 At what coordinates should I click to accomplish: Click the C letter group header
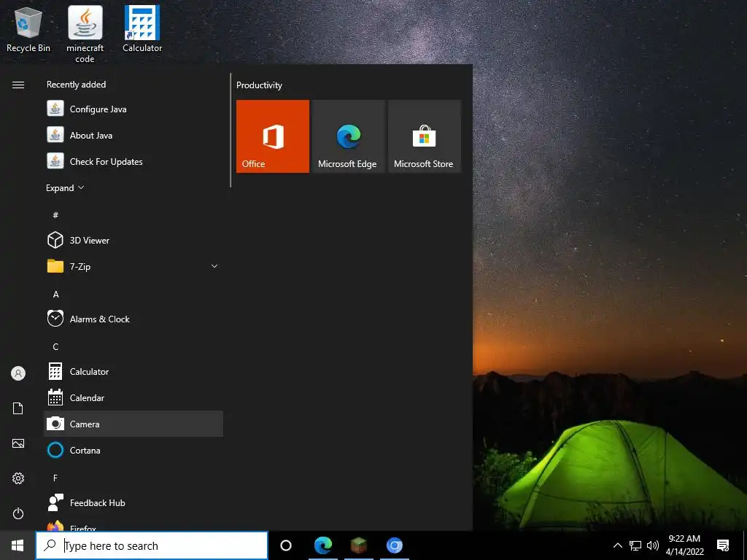55,346
